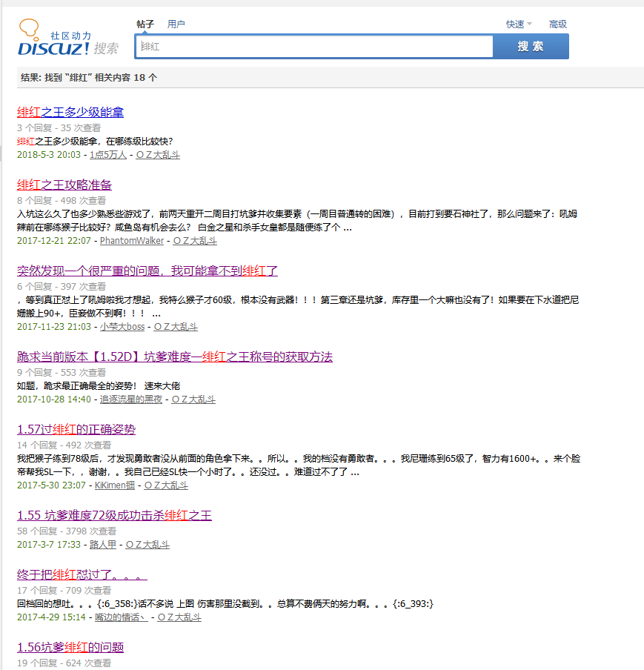Open result 绯红之王攻略准备
644x670 pixels.
tap(64, 185)
